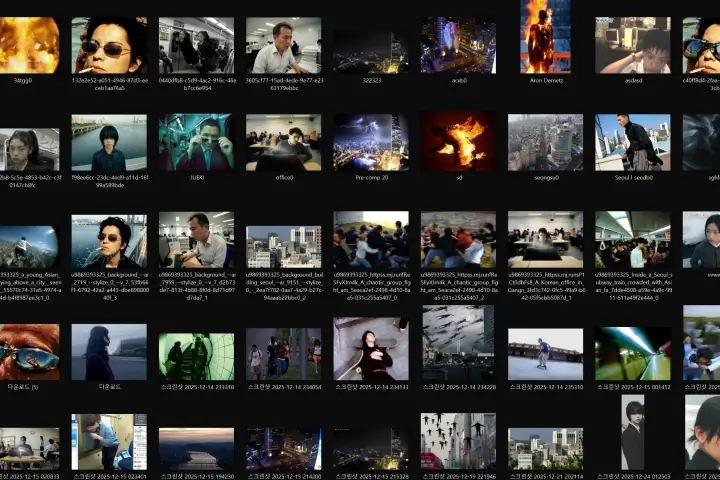Select the office worker thumbnail ending d7da7_1
The height and width of the screenshot is (480, 720).
[x=197, y=240]
